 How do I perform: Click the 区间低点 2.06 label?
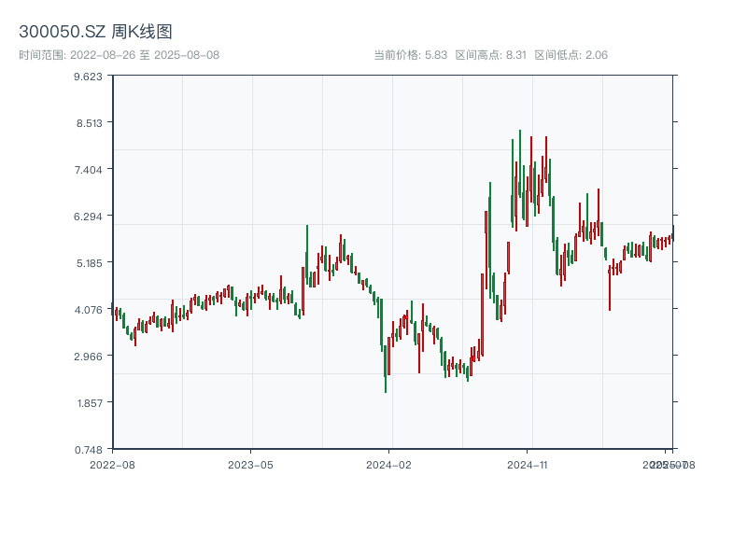point(571,55)
